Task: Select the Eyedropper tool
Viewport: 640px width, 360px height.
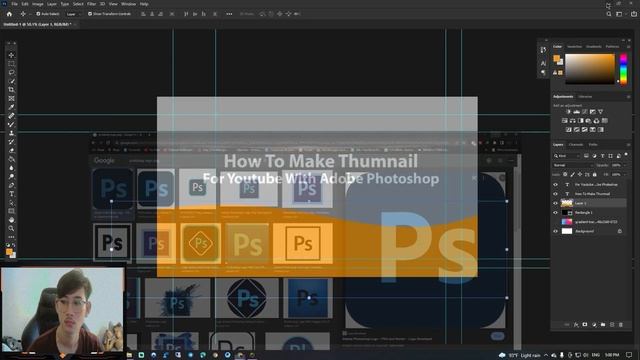Action: coord(11,107)
